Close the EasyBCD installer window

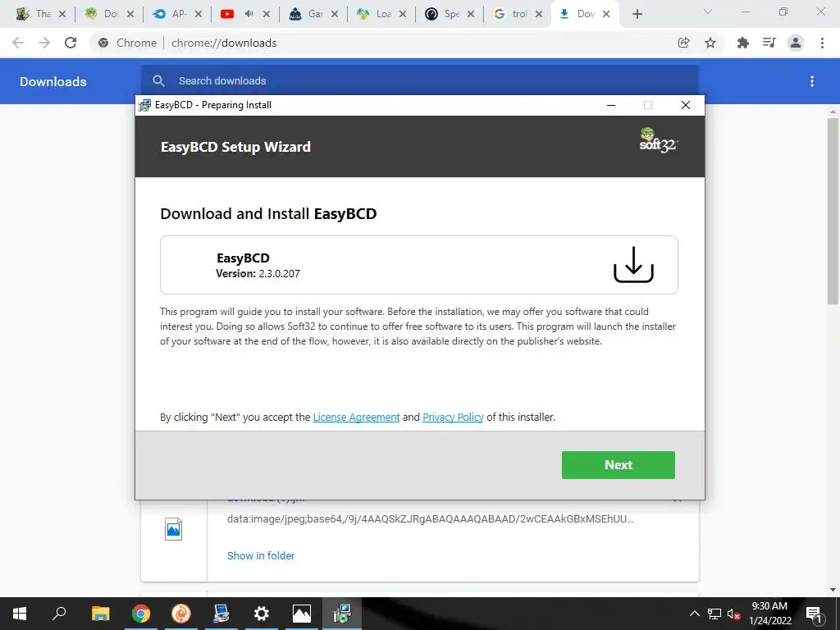[685, 105]
